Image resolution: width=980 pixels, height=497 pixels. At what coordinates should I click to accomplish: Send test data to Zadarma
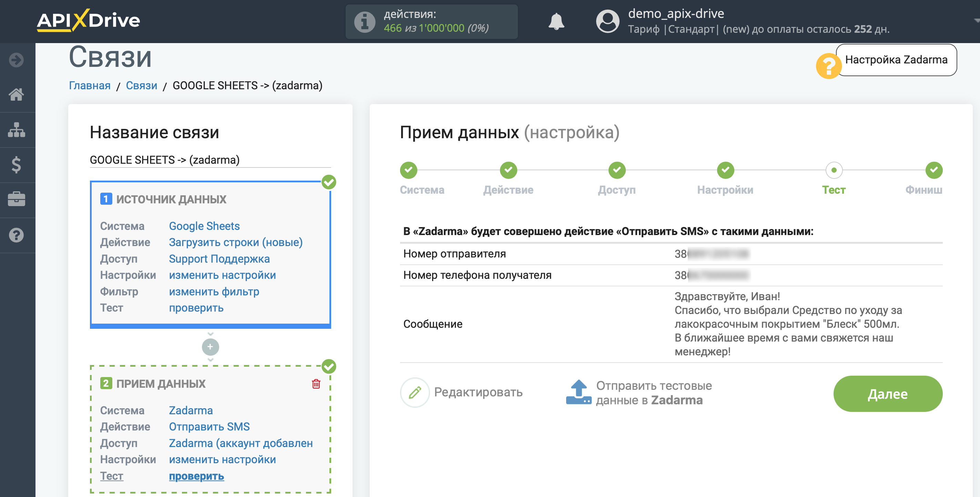[654, 393]
